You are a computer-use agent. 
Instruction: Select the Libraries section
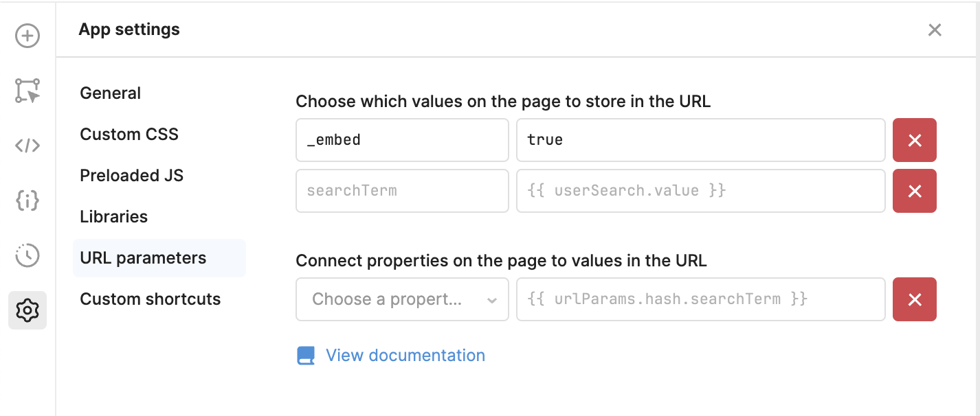coord(114,217)
